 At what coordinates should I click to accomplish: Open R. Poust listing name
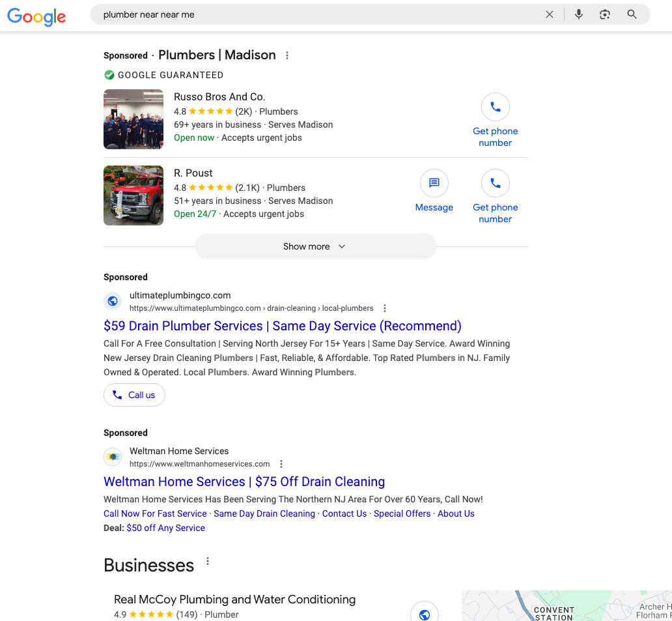[193, 173]
